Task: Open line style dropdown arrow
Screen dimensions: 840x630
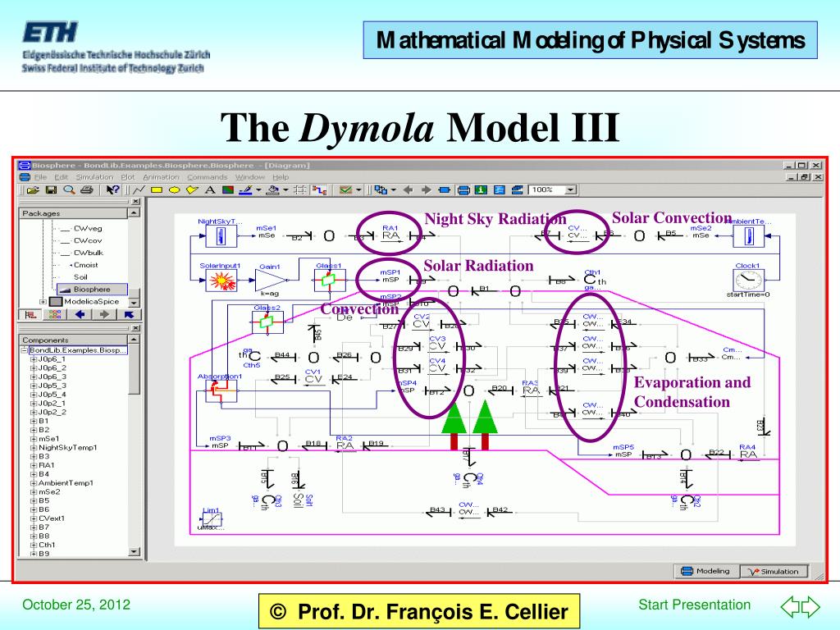Action: click(258, 189)
